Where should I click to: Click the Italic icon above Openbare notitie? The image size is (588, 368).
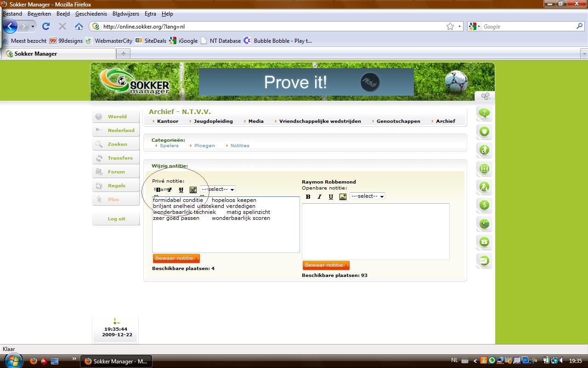point(319,197)
